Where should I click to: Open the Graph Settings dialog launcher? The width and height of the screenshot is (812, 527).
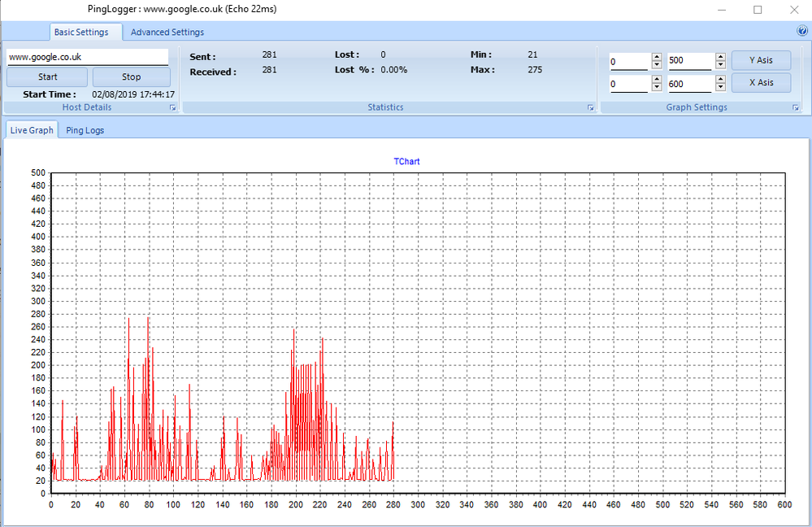[796, 107]
